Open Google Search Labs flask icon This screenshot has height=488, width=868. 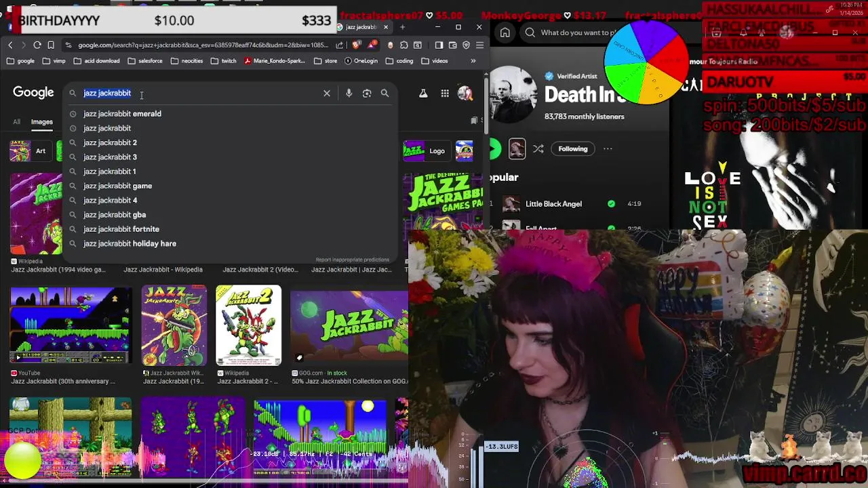(423, 94)
